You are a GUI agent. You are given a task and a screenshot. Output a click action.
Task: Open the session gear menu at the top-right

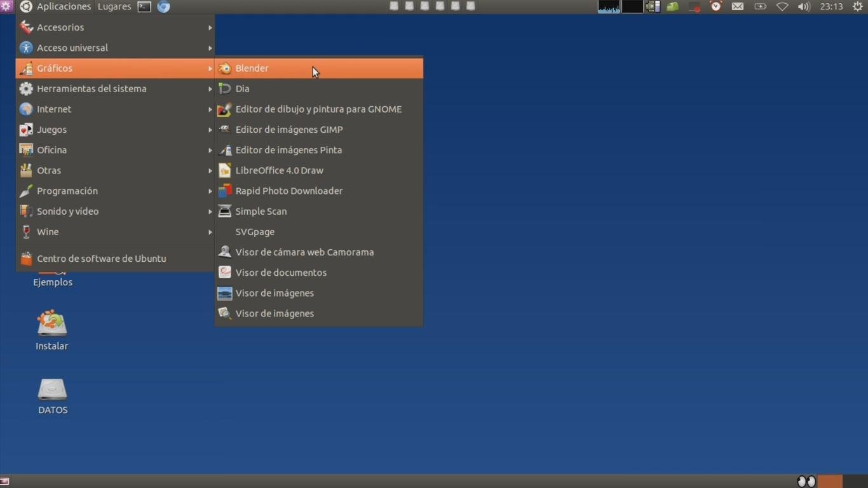858,6
